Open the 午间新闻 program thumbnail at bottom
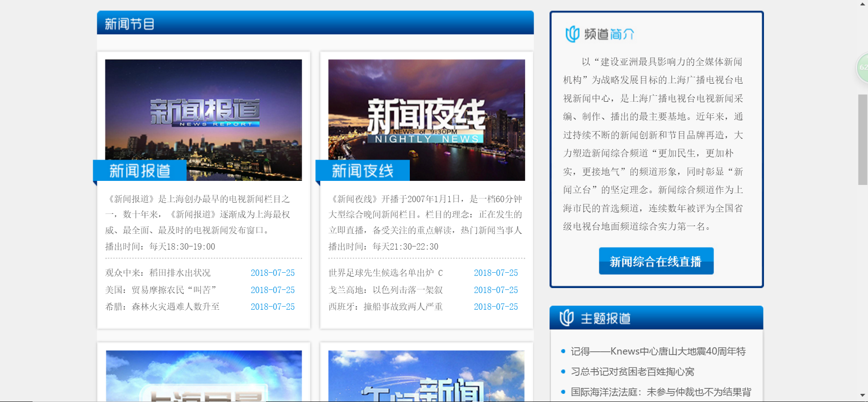868x402 pixels. (427, 376)
